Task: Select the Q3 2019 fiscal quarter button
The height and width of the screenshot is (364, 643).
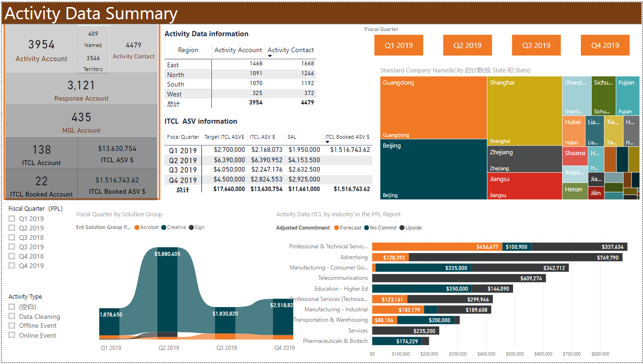Action: [536, 46]
